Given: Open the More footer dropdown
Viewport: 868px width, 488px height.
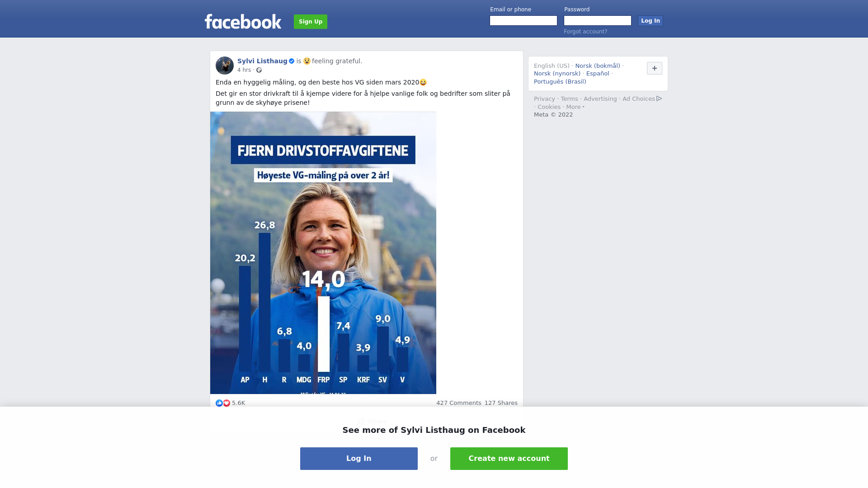Looking at the screenshot, I should [576, 107].
